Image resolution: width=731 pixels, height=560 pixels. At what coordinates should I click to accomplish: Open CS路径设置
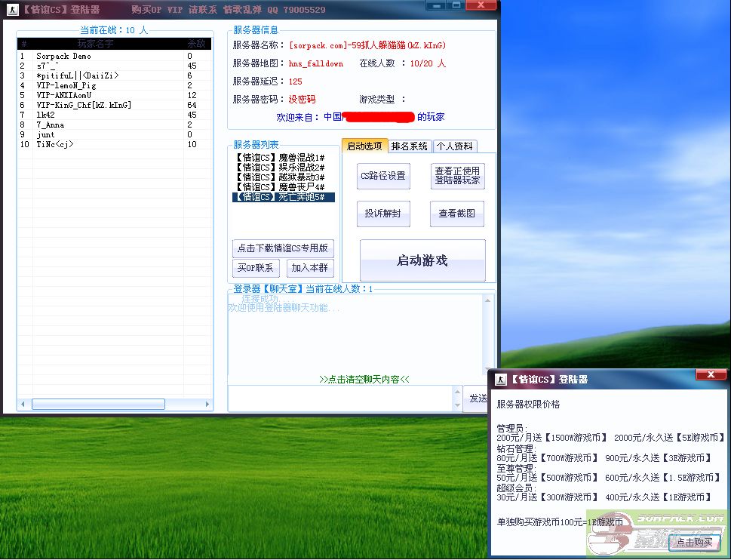point(383,176)
